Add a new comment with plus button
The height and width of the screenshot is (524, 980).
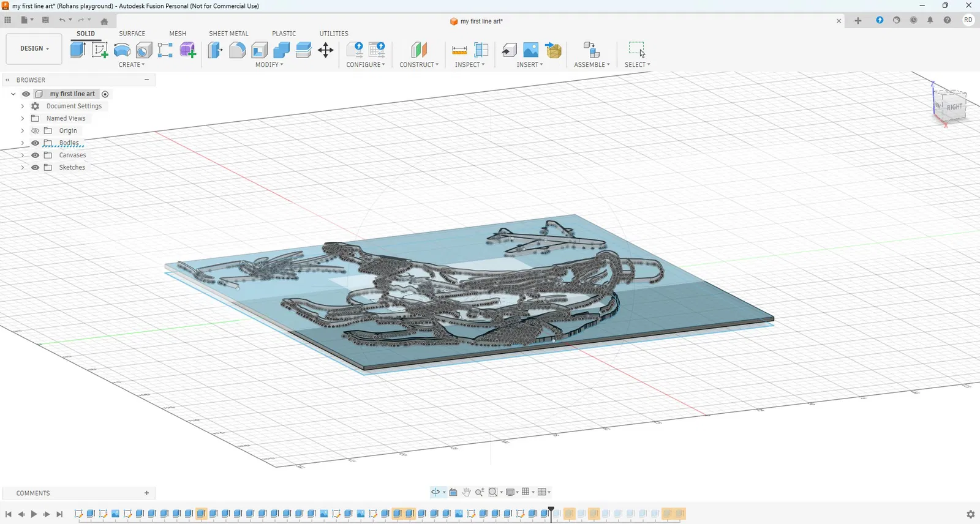click(146, 493)
